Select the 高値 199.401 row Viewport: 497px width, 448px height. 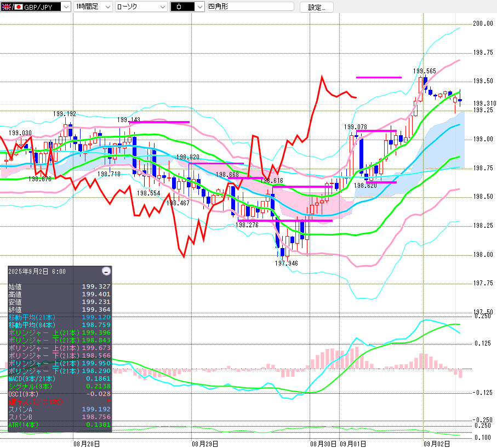(x=59, y=294)
